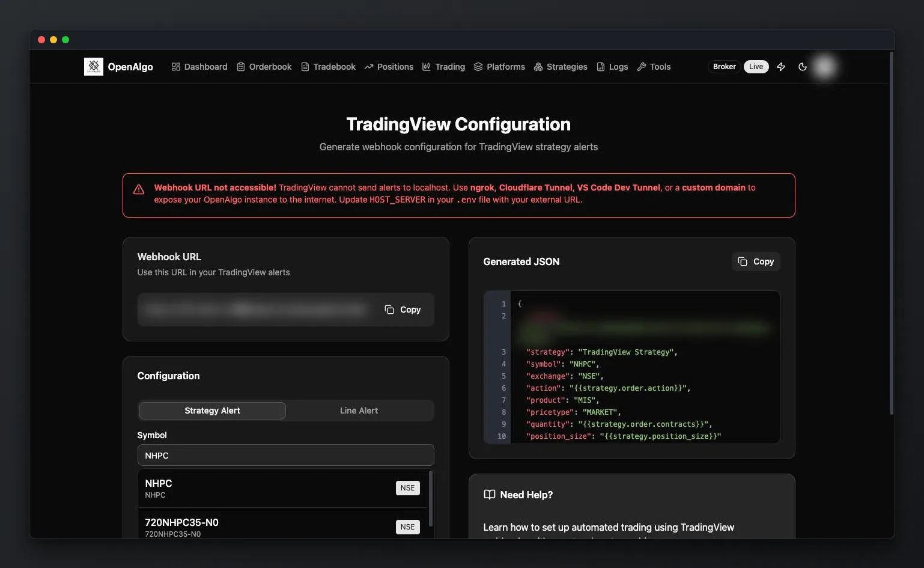Switch to the Line Alert tab
Image resolution: width=924 pixels, height=568 pixels.
coord(359,411)
